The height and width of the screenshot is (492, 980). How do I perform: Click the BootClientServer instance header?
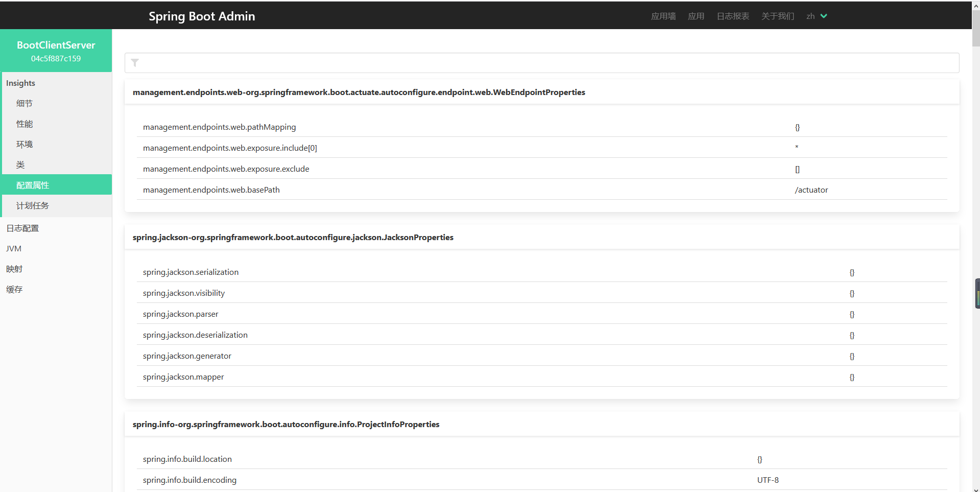coord(56,51)
